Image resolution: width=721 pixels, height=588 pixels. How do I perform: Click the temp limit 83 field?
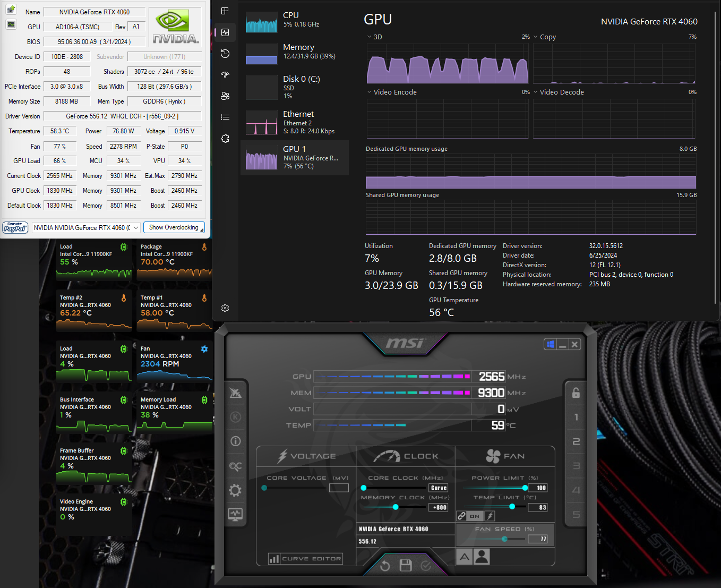(538, 507)
